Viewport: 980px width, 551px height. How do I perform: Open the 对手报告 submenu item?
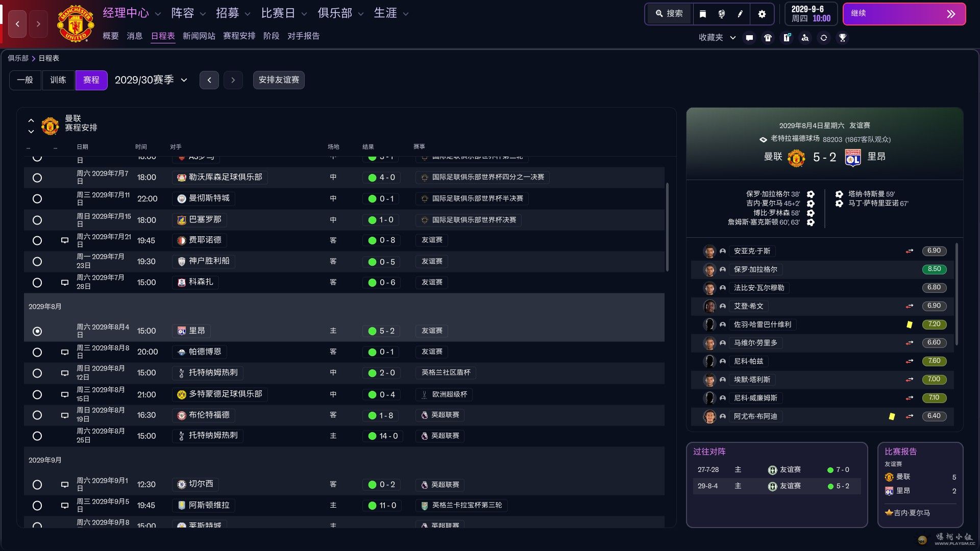303,36
